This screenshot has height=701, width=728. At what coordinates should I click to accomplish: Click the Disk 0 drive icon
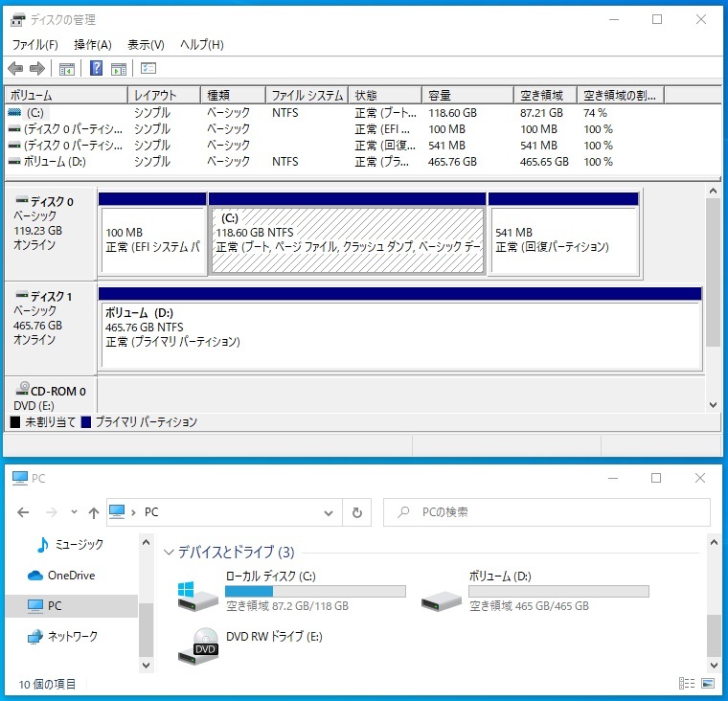[22, 200]
